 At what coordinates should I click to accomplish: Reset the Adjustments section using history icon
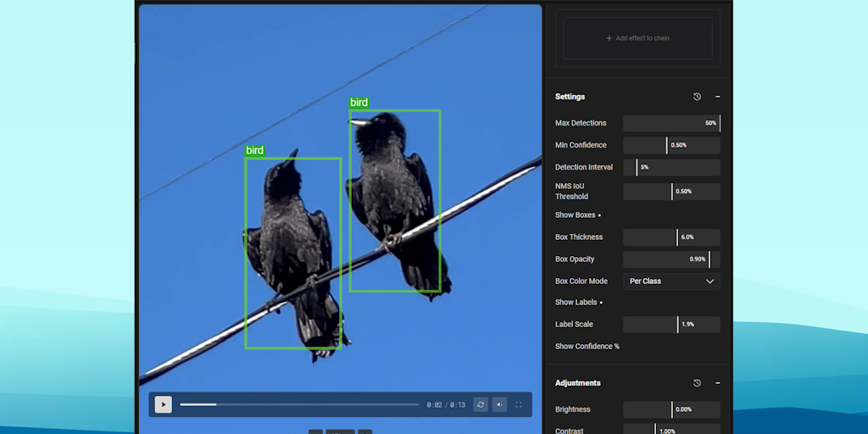(x=697, y=383)
